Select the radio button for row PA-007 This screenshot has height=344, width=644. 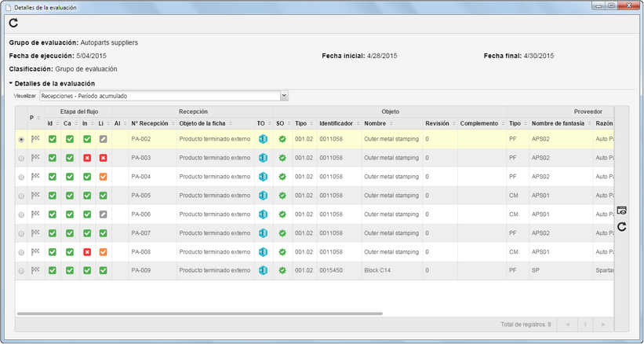pyautogui.click(x=21, y=234)
